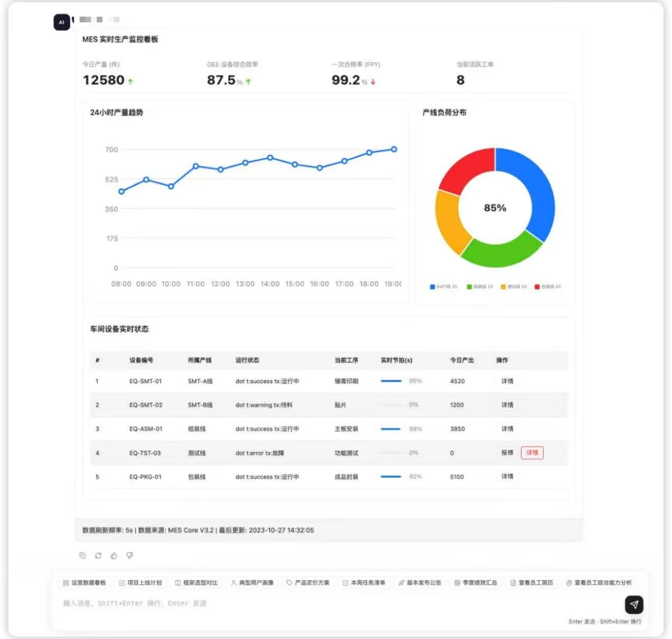The image size is (672, 639).
Task: Click the AI avatar icon
Action: point(62,22)
